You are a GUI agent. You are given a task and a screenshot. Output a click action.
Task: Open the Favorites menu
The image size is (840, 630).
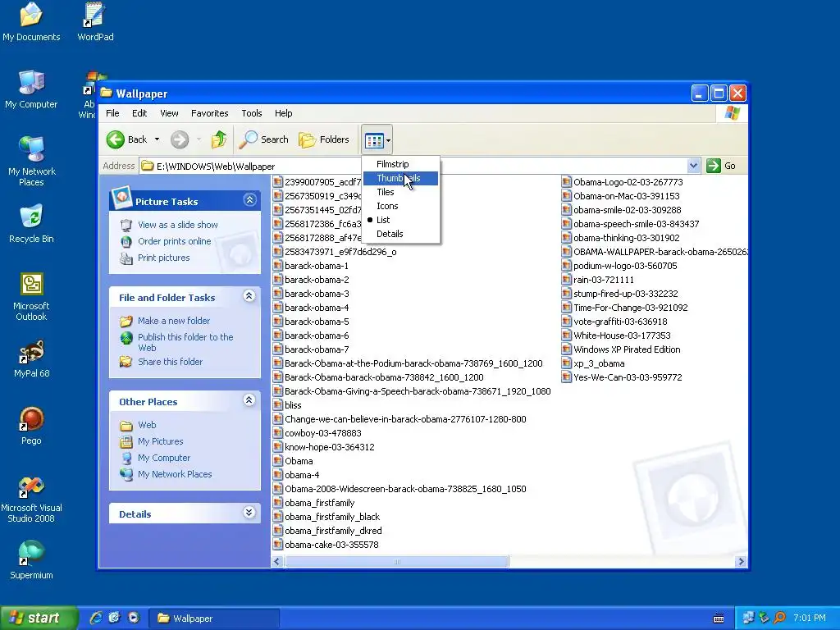pyautogui.click(x=209, y=113)
